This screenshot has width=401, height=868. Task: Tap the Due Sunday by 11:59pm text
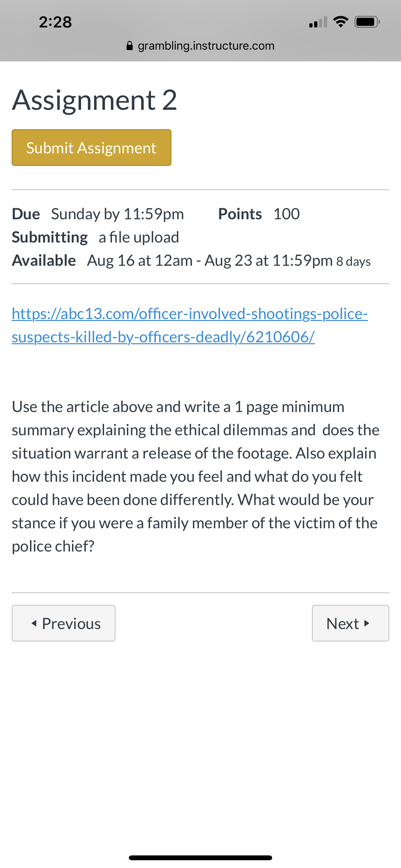[98, 214]
